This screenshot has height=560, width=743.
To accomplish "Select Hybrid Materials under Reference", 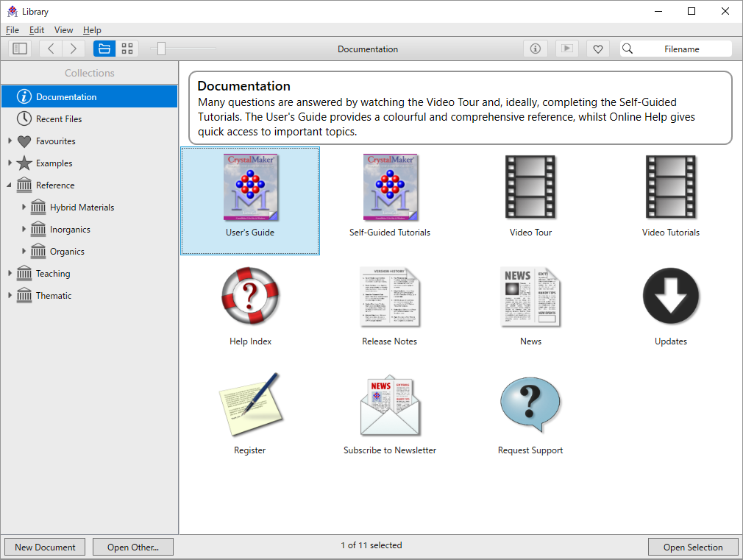I will point(90,208).
